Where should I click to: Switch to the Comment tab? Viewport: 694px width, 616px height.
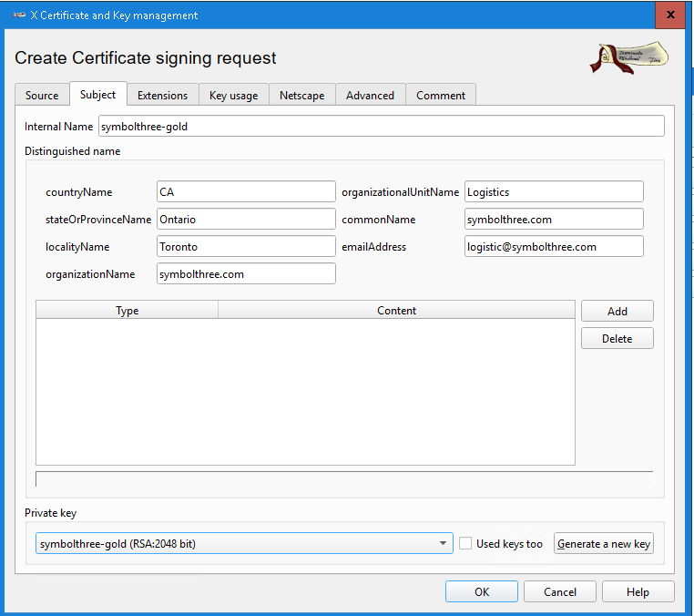tap(441, 96)
